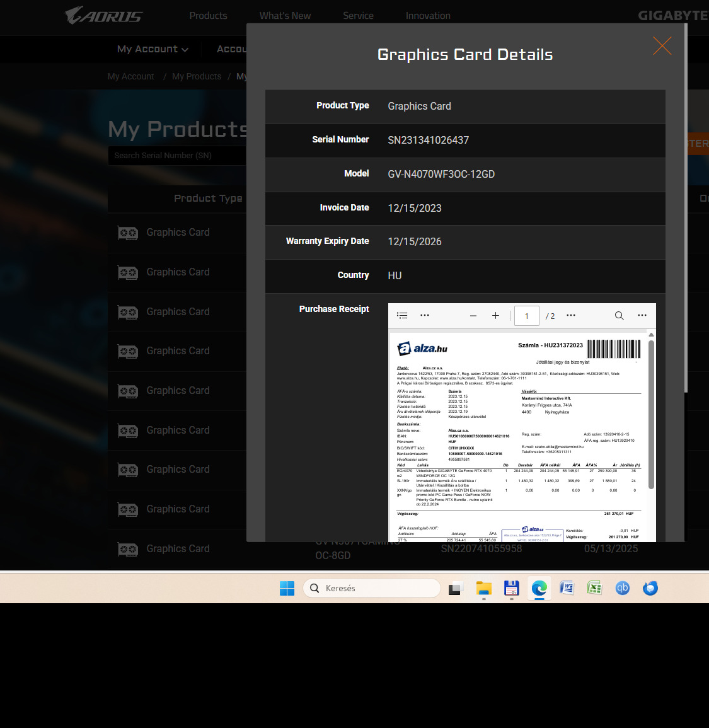Open Windows Start menu
This screenshot has height=728, width=709.
pos(287,588)
